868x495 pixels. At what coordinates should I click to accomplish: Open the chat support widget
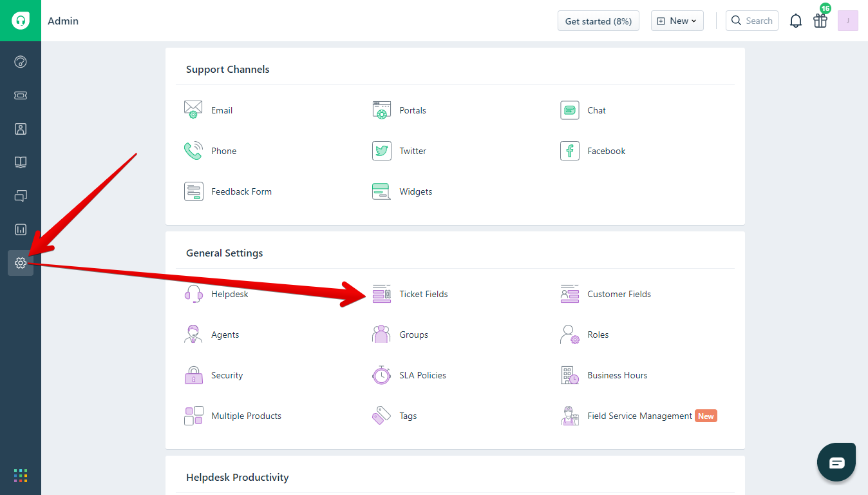(836, 462)
